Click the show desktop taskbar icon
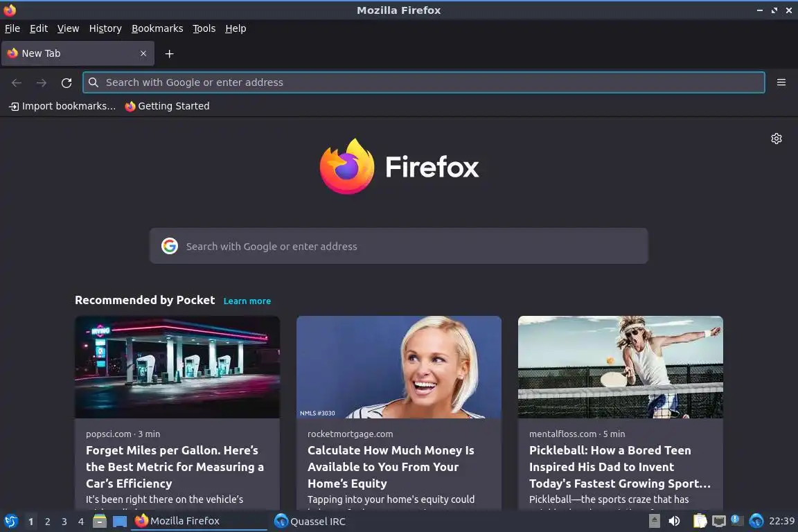This screenshot has height=532, width=798. pyautogui.click(x=120, y=521)
